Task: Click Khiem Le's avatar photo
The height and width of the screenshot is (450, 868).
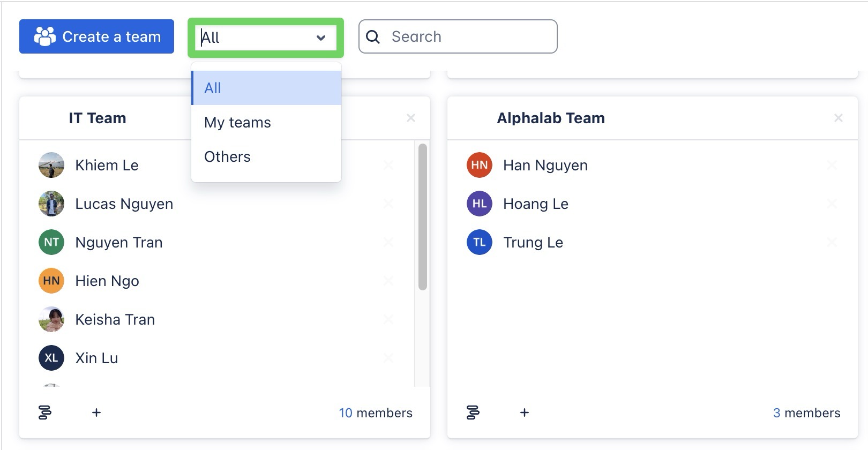Action: [51, 165]
